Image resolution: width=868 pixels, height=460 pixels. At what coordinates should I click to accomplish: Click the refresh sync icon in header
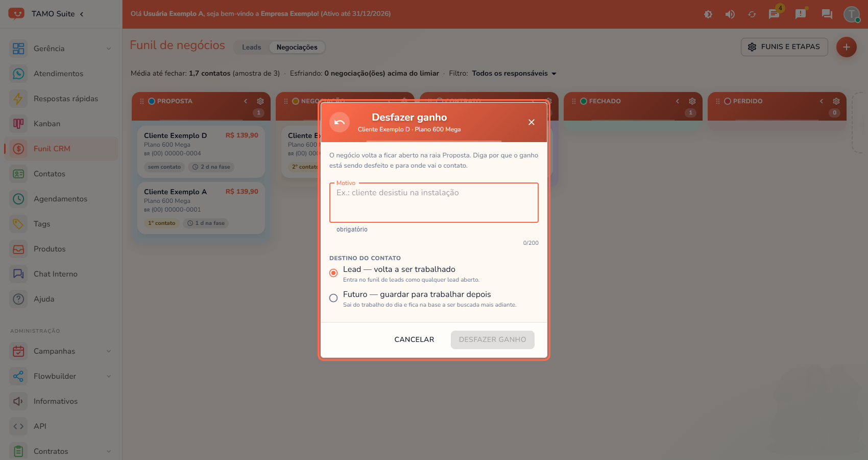point(752,14)
